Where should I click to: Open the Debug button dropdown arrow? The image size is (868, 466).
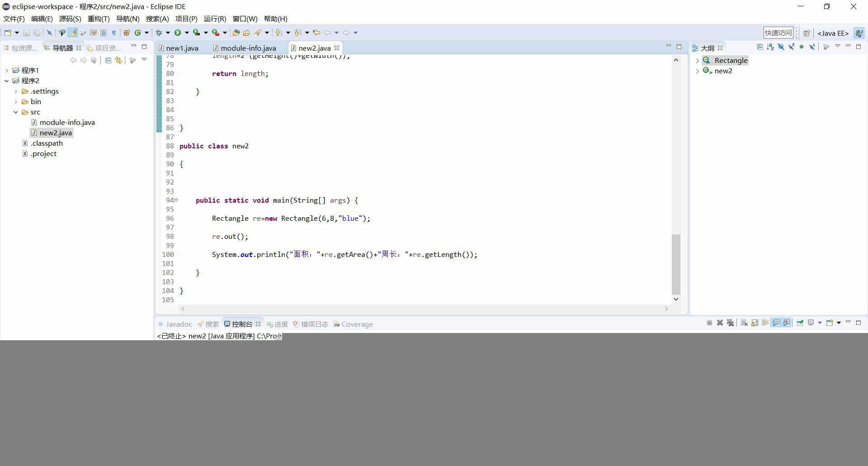(168, 33)
